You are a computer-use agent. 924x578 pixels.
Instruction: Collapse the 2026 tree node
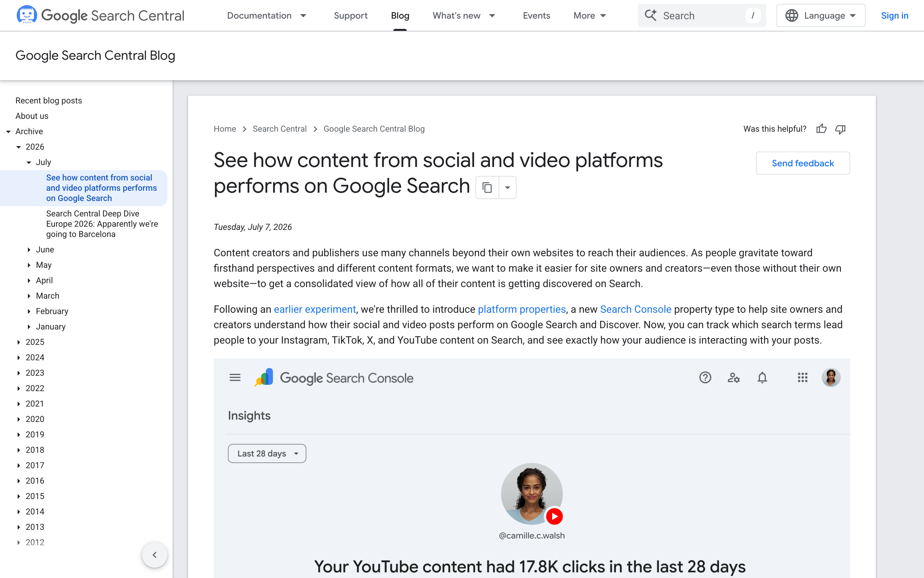pos(19,147)
